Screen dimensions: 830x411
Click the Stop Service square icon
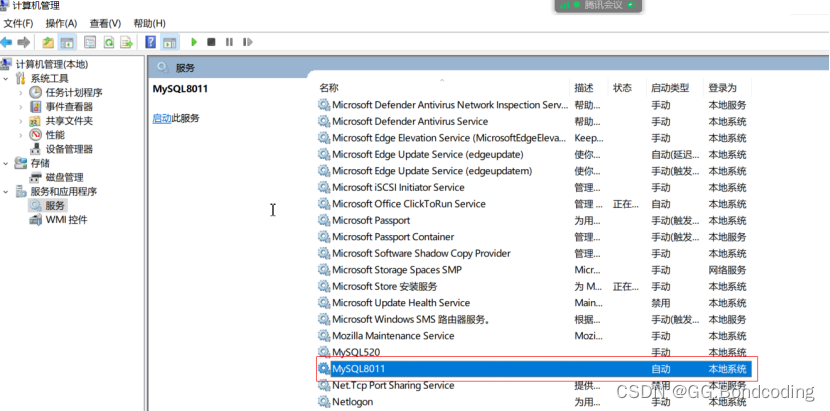tap(211, 42)
